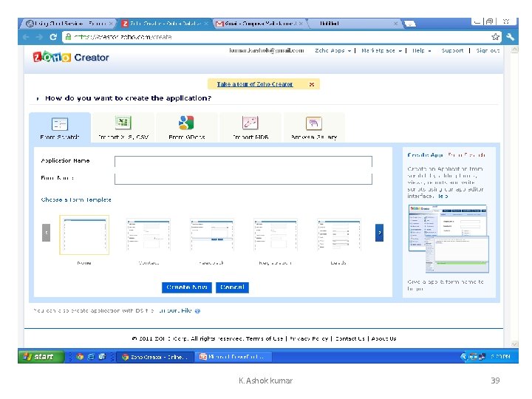
Task: Open the Import File link
Action: (x=175, y=310)
